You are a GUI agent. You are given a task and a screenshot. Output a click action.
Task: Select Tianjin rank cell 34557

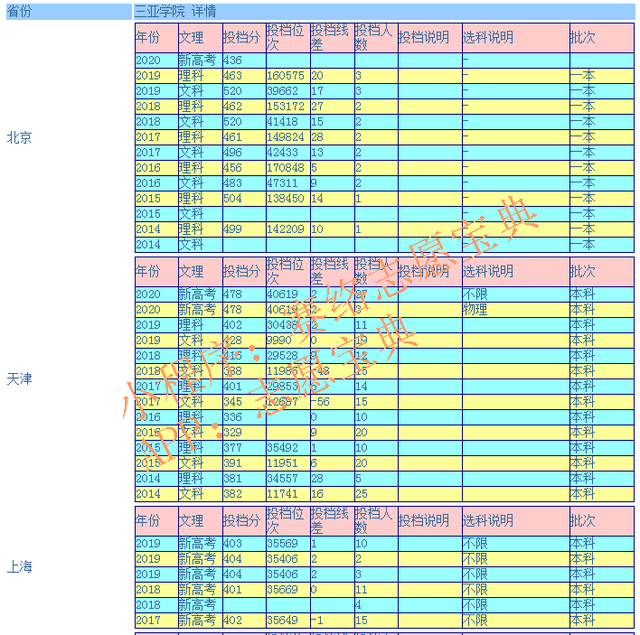[288, 479]
